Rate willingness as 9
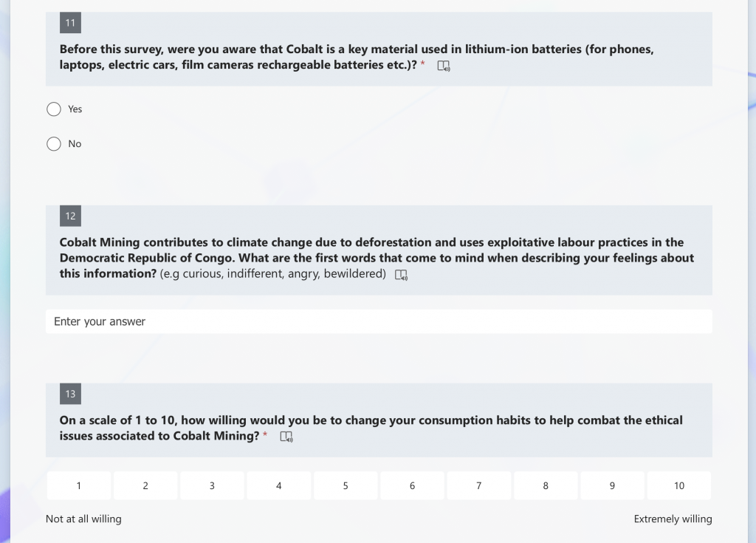This screenshot has width=756, height=543. click(612, 485)
